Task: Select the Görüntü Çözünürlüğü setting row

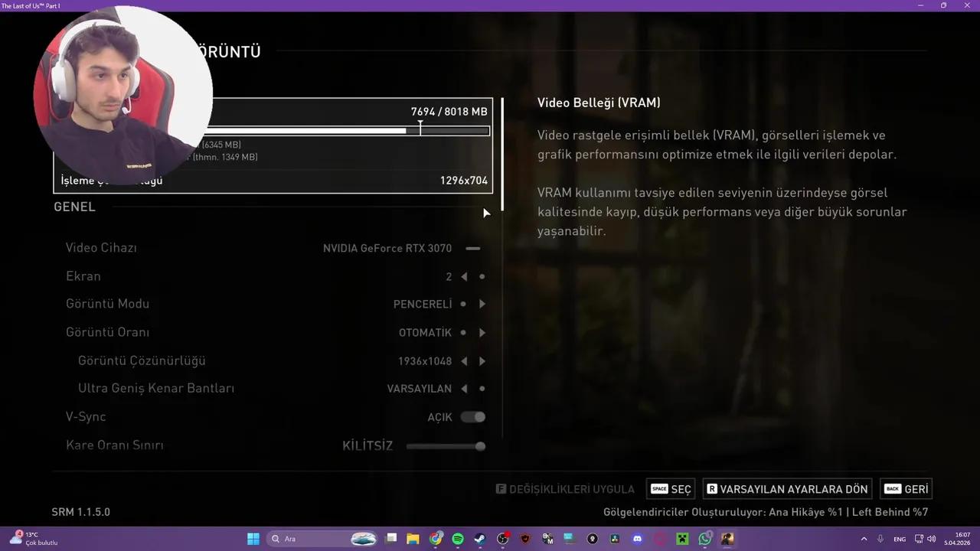Action: tap(273, 360)
